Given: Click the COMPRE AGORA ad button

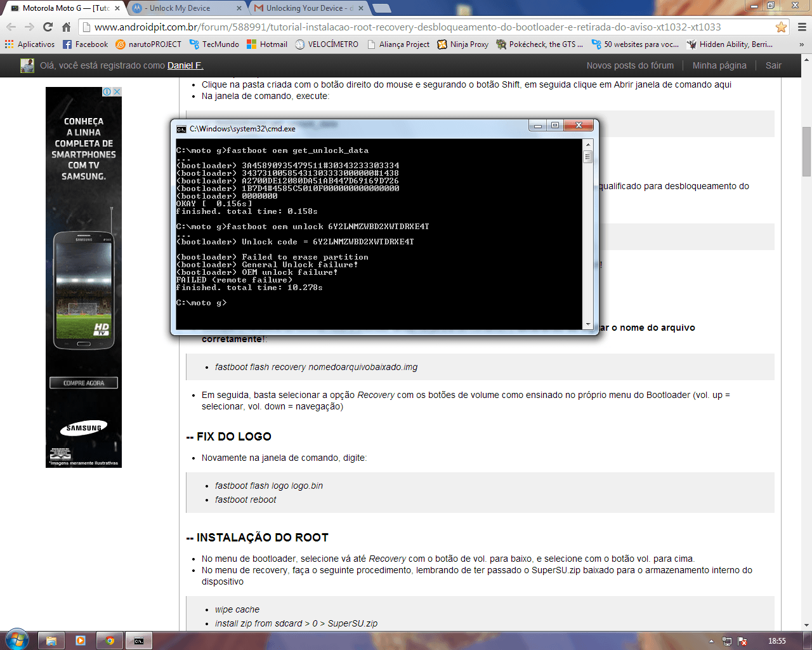Looking at the screenshot, I should click(x=84, y=383).
